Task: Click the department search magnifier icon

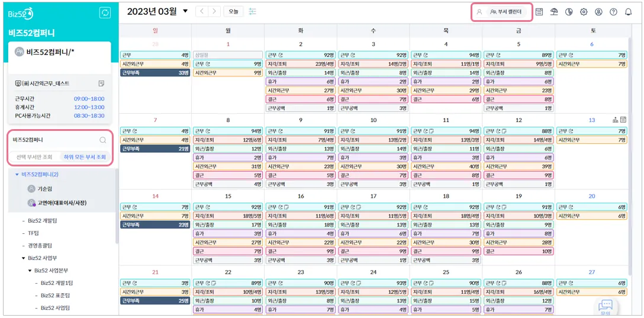Action: 102,140
